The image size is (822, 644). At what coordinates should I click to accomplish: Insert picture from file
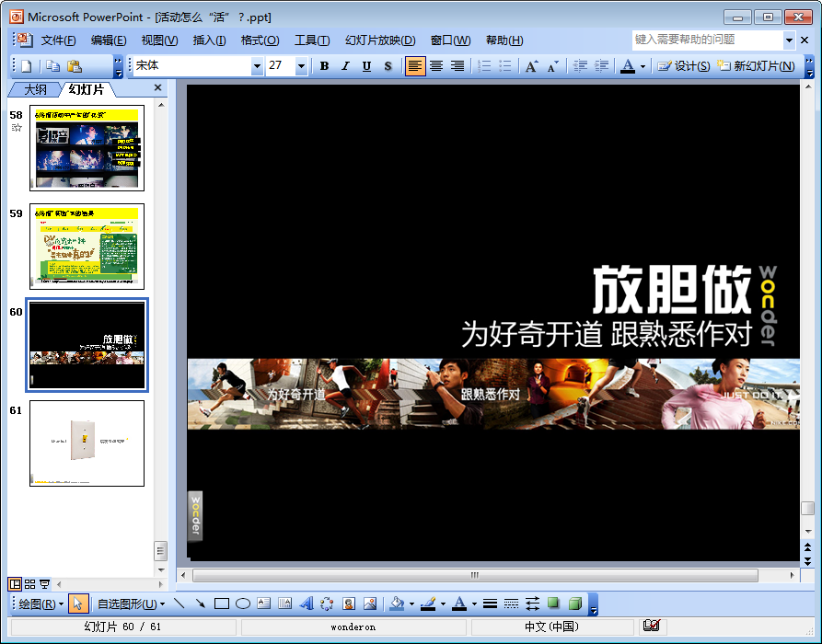click(x=370, y=604)
